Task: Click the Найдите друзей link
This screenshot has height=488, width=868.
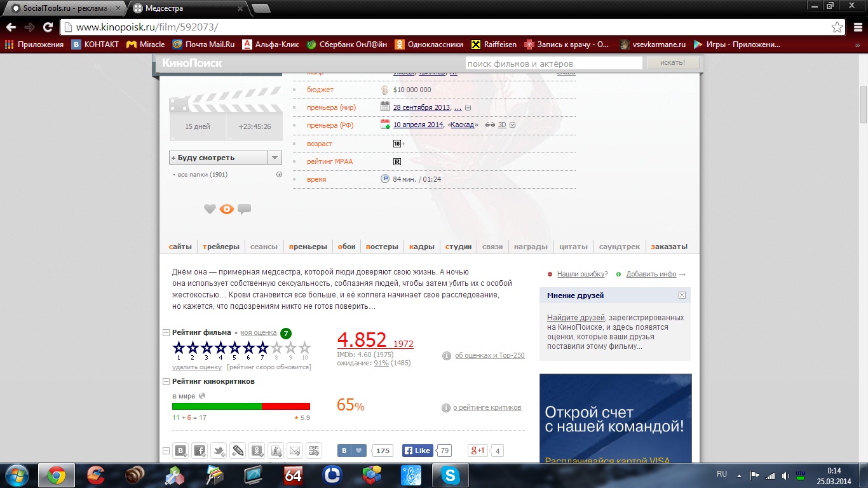Action: (x=576, y=317)
